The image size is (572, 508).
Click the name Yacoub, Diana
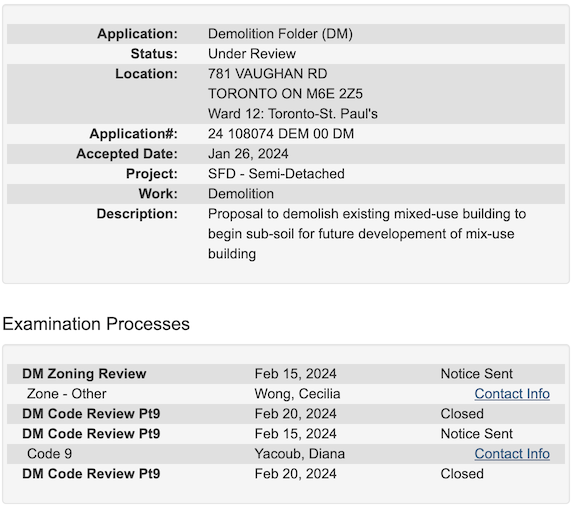click(299, 454)
